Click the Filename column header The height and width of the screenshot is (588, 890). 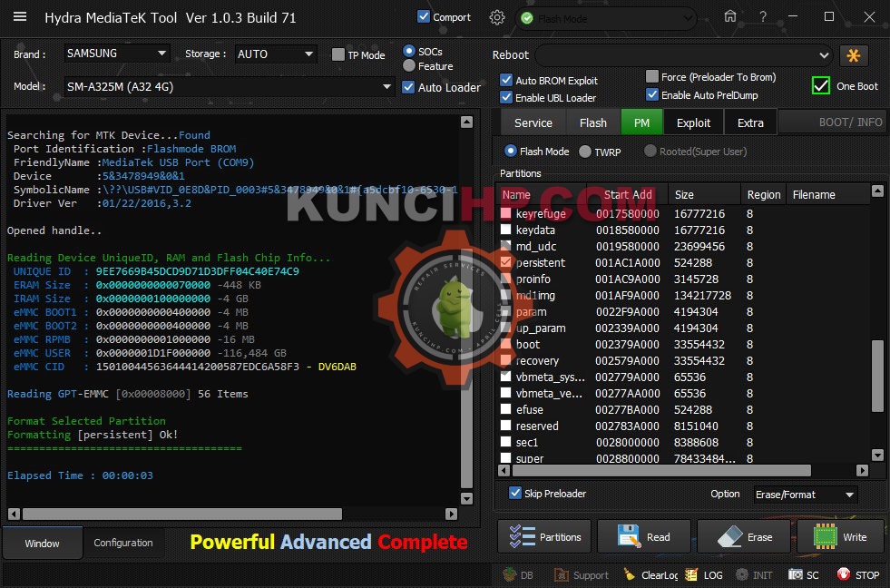pyautogui.click(x=828, y=194)
